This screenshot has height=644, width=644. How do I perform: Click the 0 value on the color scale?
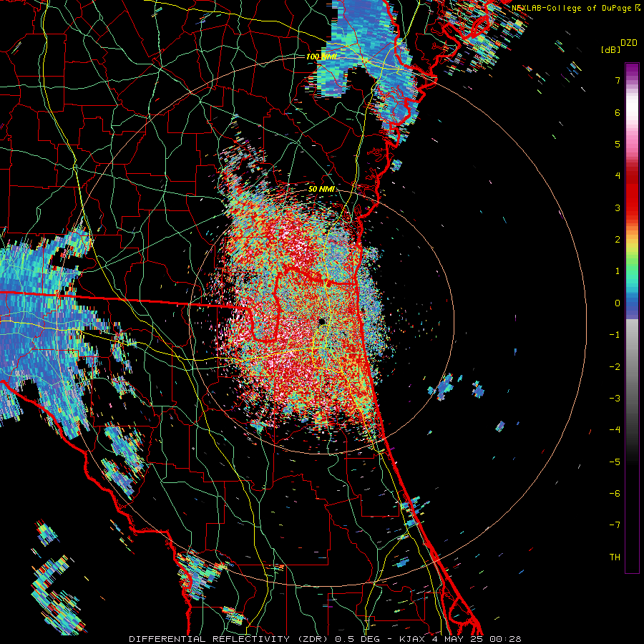[x=618, y=303]
